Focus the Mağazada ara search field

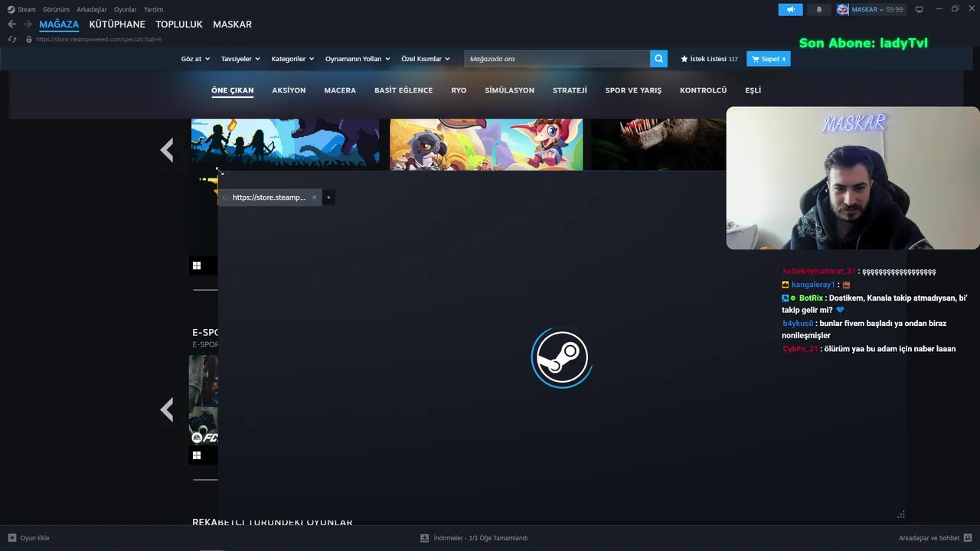coord(557,59)
